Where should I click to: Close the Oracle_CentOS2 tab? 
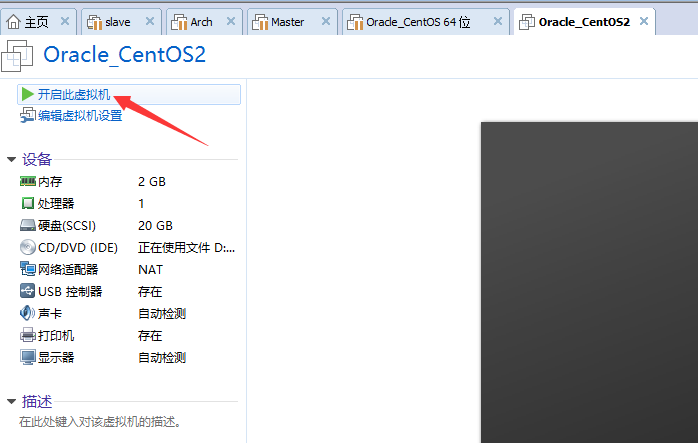point(644,21)
